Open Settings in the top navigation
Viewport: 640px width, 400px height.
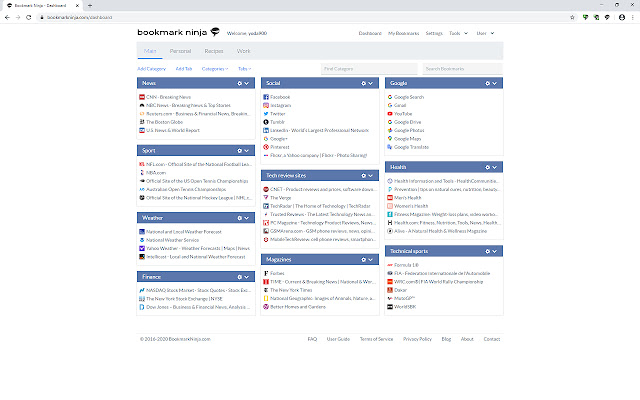click(x=434, y=33)
